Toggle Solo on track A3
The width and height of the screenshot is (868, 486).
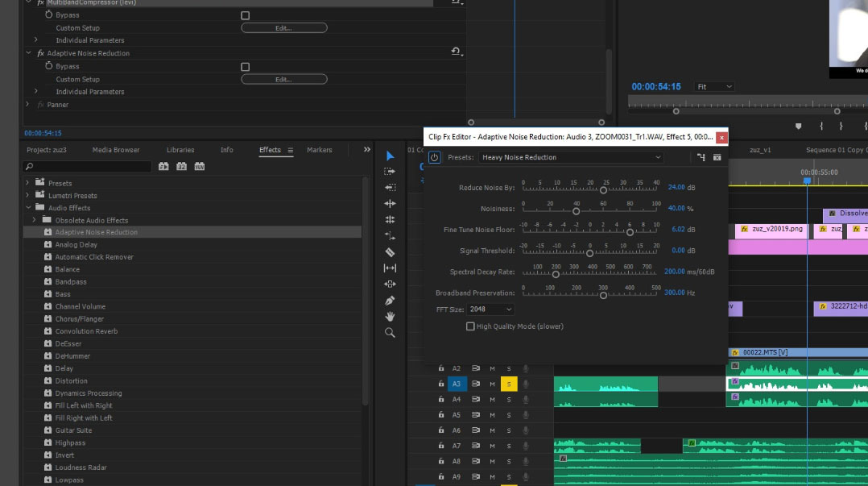509,384
